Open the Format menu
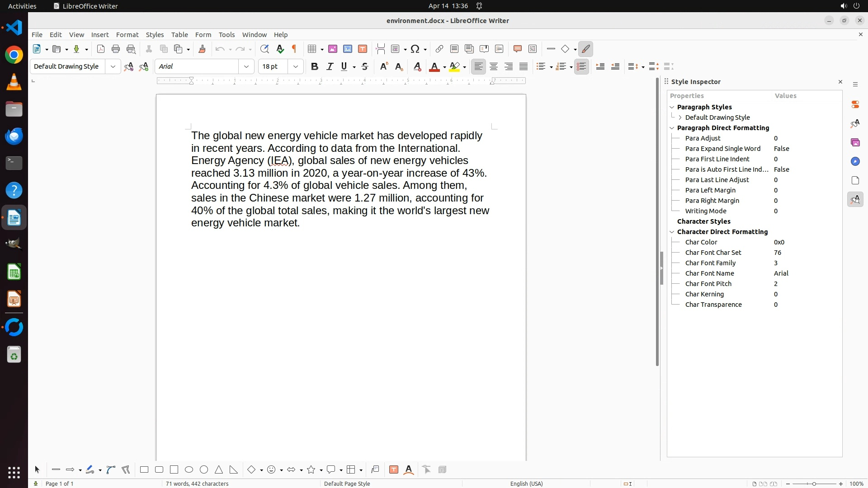Screen dimensions: 868x488 (x=127, y=35)
